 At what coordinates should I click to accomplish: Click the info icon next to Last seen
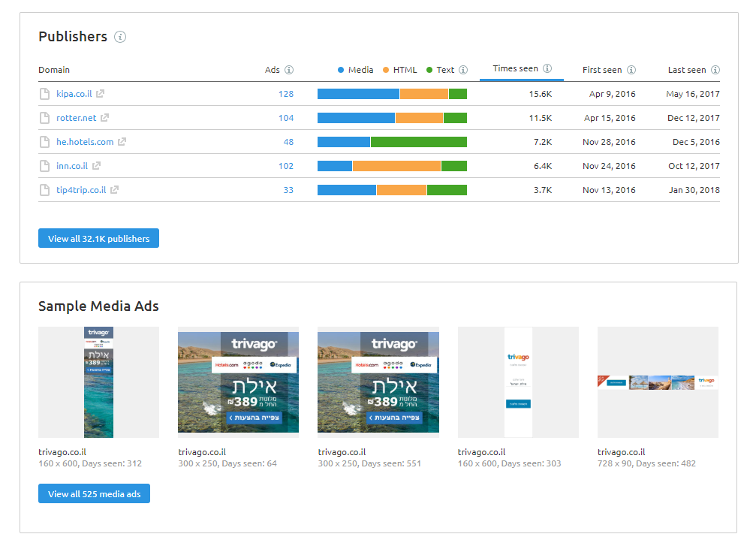pyautogui.click(x=715, y=70)
